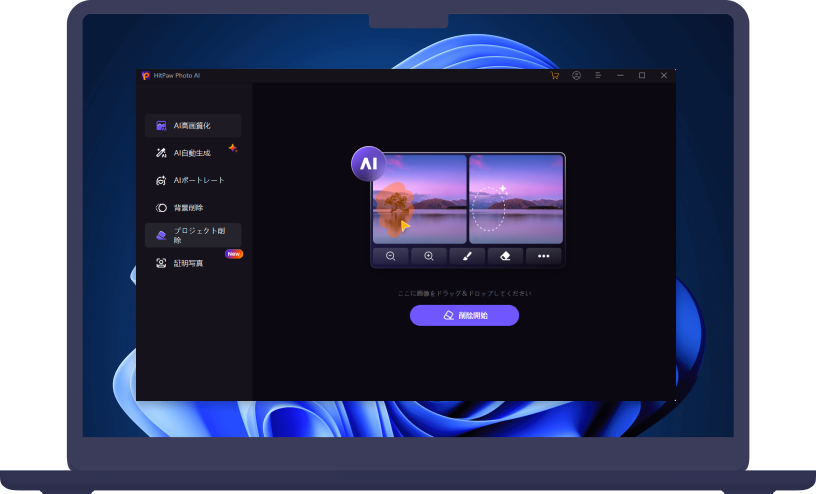
Task: Click the AI portrait face icon
Action: point(161,180)
